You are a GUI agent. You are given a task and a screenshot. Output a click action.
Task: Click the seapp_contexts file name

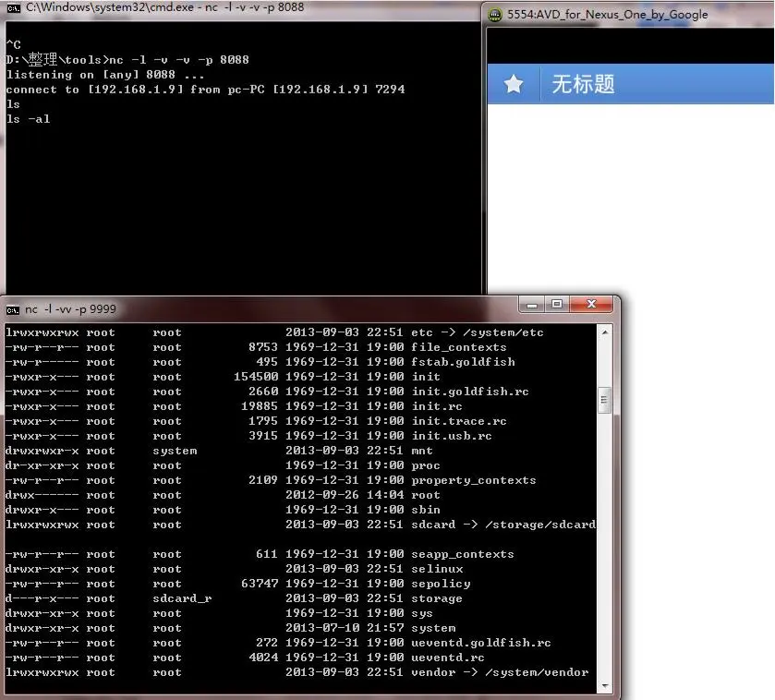tap(463, 554)
